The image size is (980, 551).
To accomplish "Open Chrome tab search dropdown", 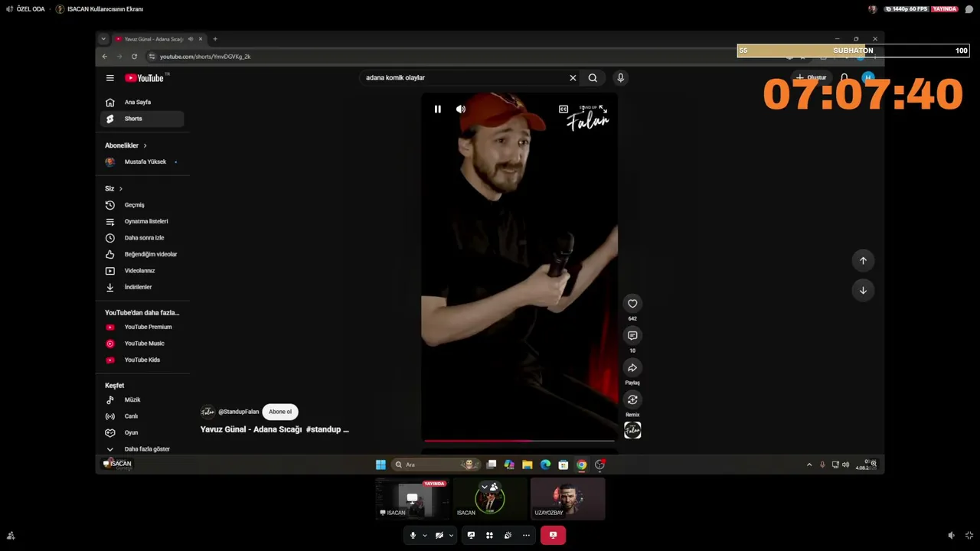I will coord(103,39).
